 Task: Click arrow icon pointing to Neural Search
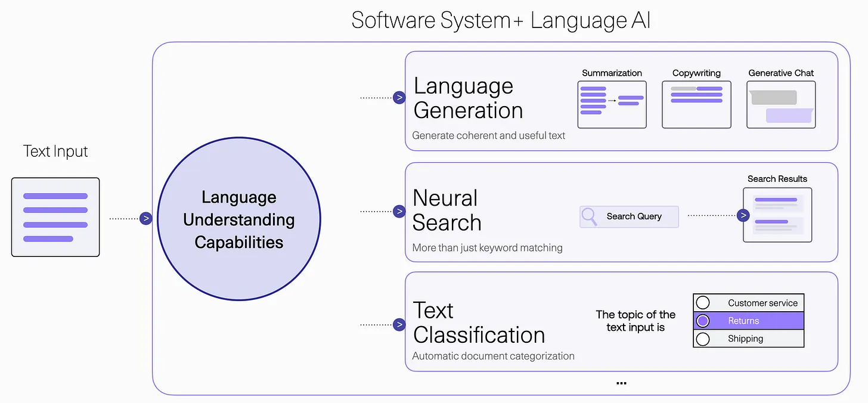pos(399,211)
